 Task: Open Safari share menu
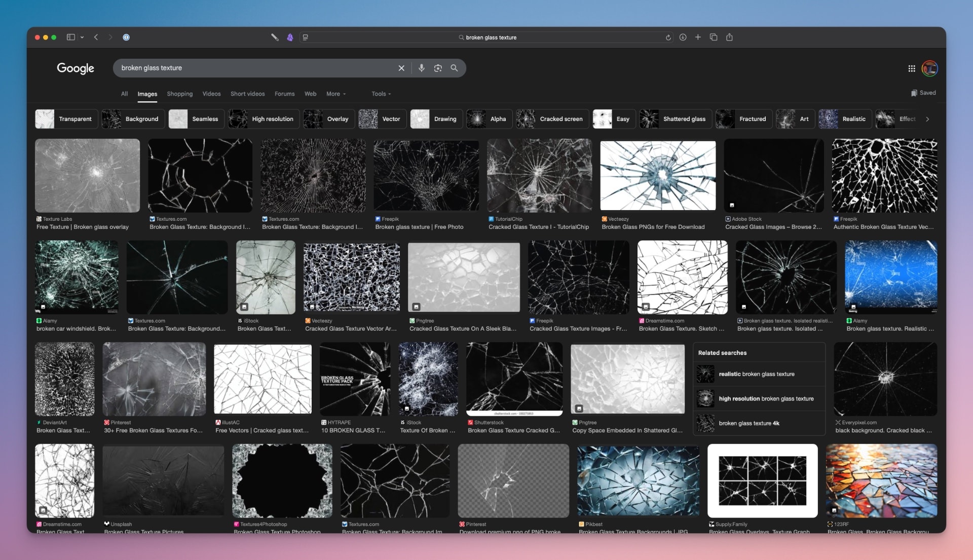click(729, 37)
